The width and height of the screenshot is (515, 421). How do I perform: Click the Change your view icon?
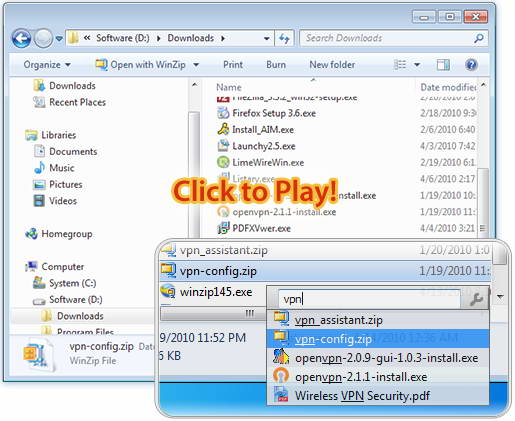400,65
